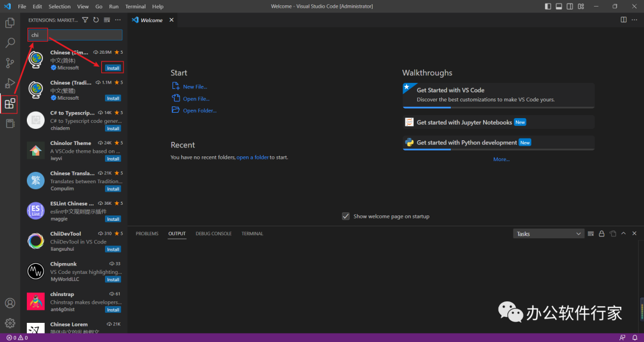Open the output log in editor

click(x=613, y=233)
